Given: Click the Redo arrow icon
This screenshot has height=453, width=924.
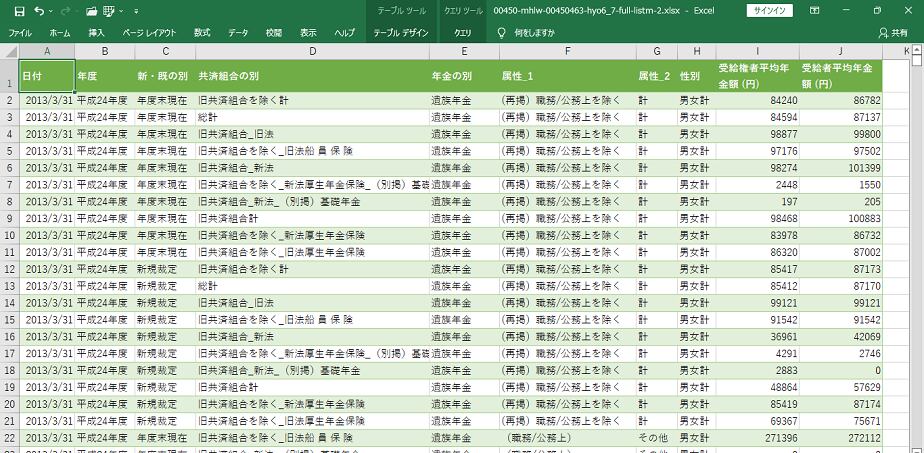Looking at the screenshot, I should (x=64, y=11).
